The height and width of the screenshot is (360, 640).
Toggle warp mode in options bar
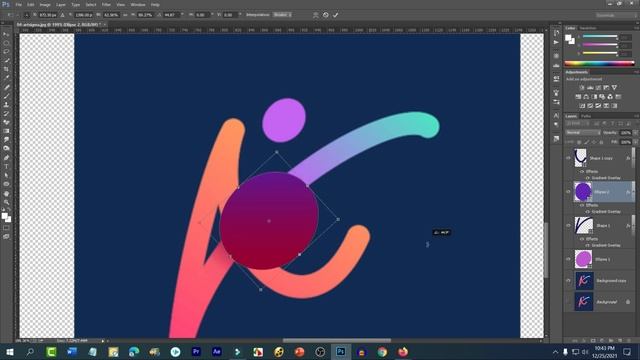[316, 15]
